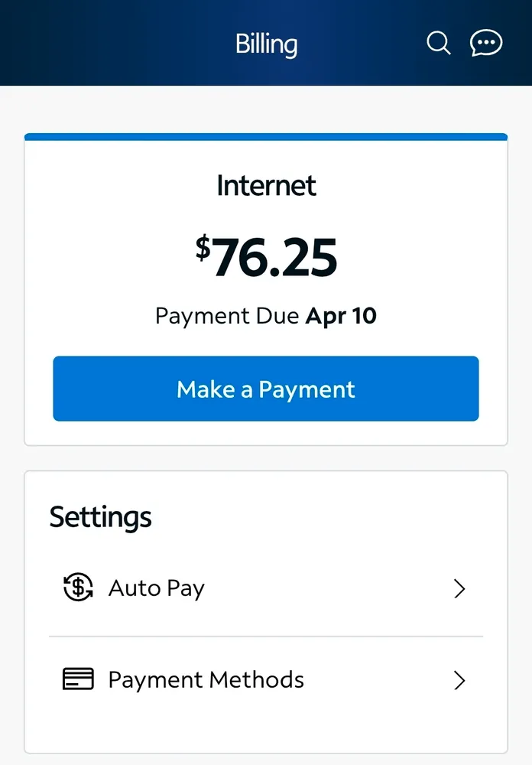This screenshot has width=532, height=765.
Task: Open the chat support bubble icon
Action: coord(486,43)
